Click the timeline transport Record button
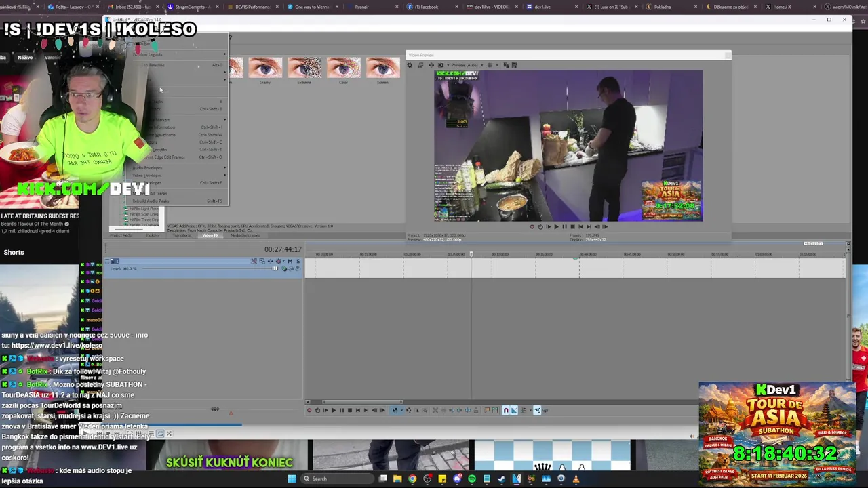This screenshot has height=488, width=868. 309,410
